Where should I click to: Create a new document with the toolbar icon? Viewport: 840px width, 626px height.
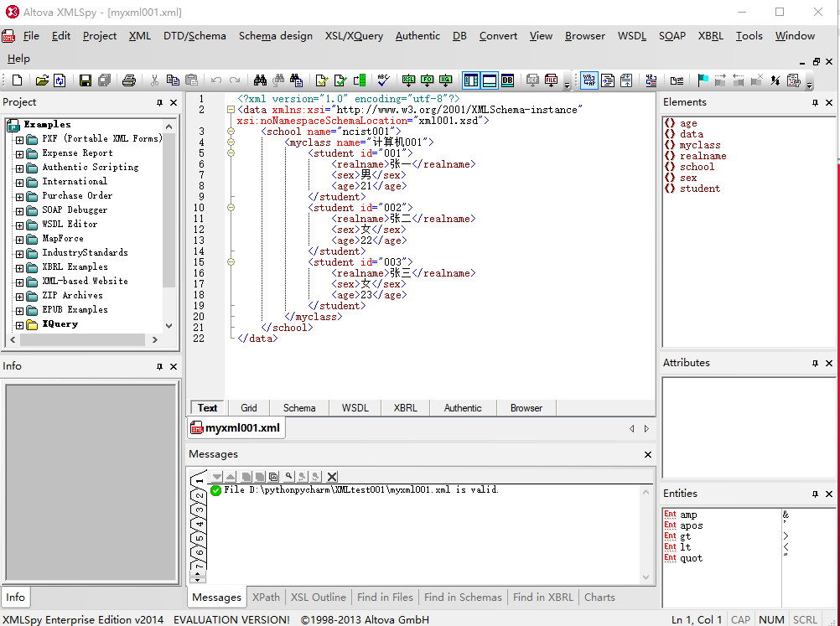17,80
